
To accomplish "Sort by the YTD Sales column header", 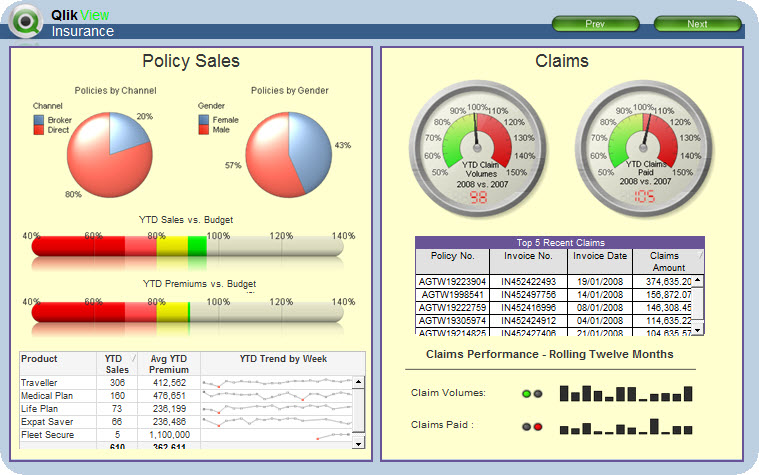I will point(117,364).
